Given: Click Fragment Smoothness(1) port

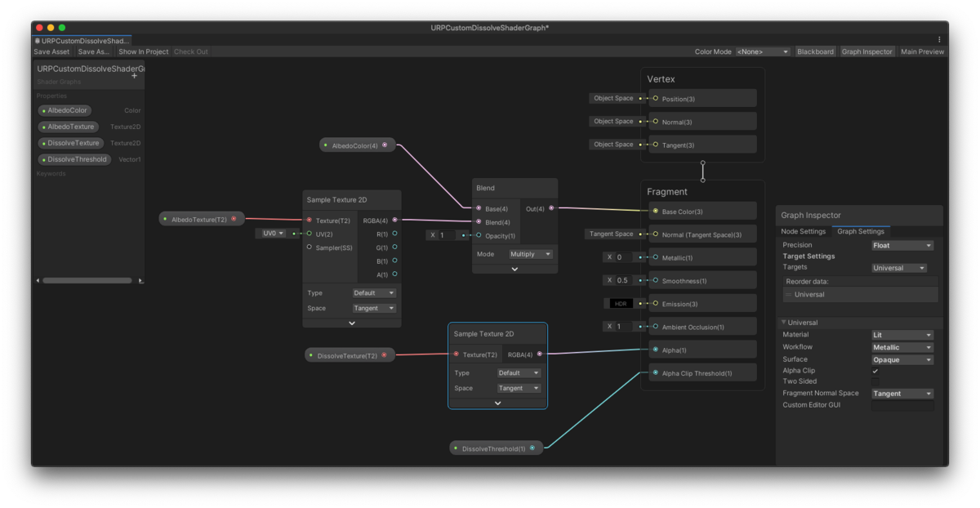Looking at the screenshot, I should pos(655,280).
